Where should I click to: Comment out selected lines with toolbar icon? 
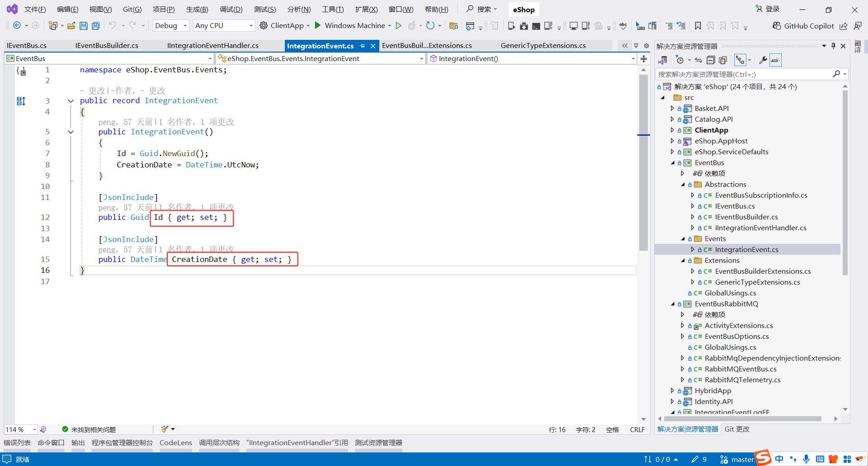coord(669,26)
